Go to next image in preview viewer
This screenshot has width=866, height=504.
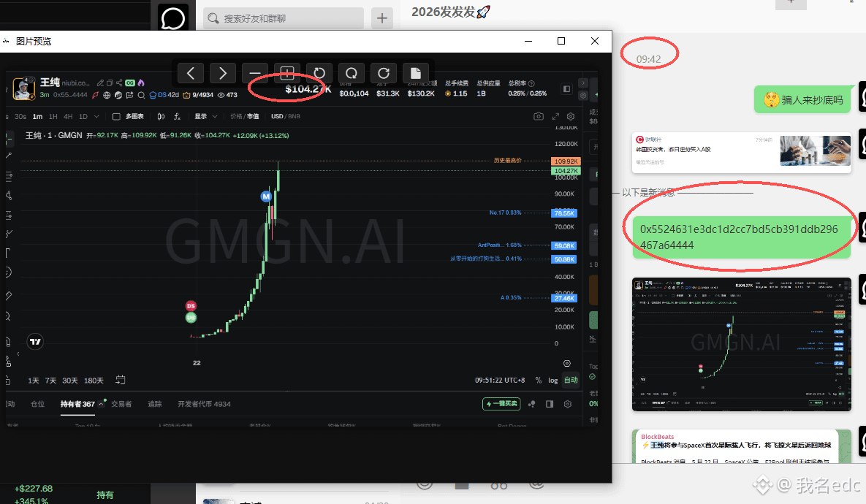click(223, 73)
